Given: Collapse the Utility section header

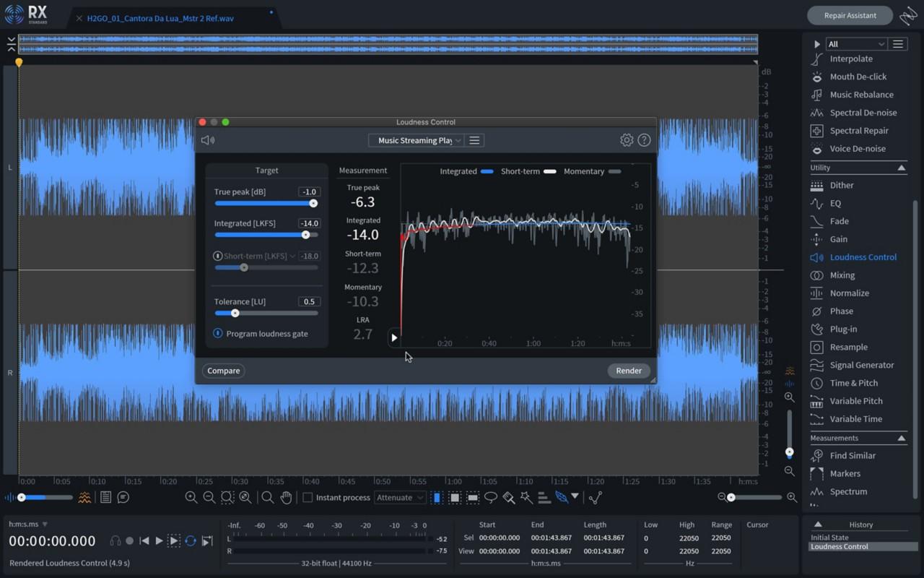Looking at the screenshot, I should tap(902, 168).
